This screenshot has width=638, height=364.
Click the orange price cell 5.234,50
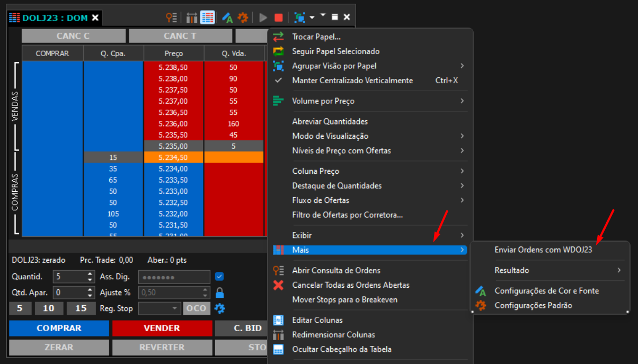[174, 157]
